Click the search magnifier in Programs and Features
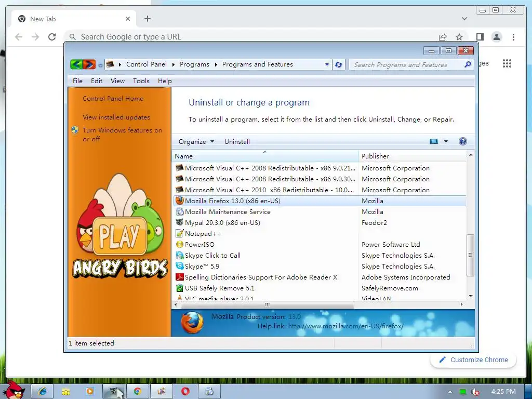Screen dimensions: 532x399 (x=468, y=64)
